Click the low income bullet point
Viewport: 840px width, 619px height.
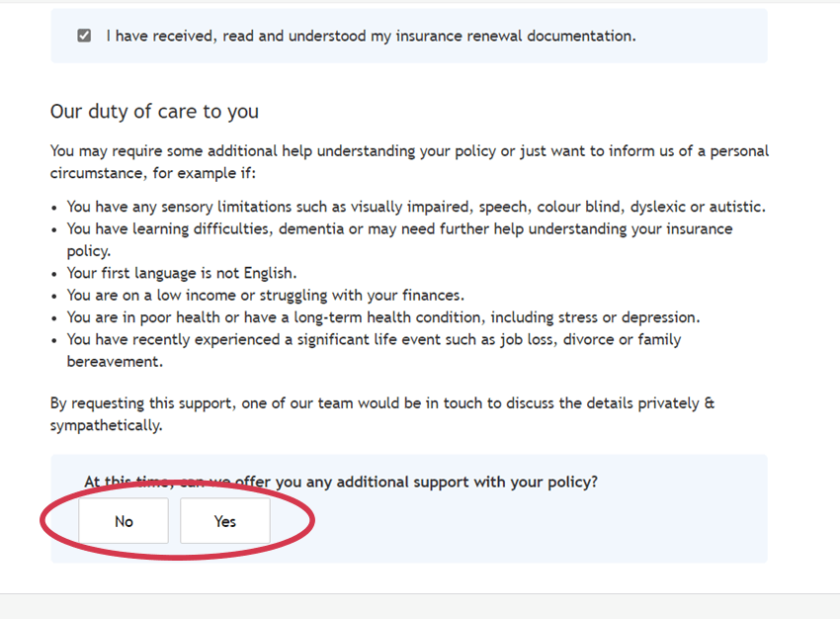tap(265, 295)
